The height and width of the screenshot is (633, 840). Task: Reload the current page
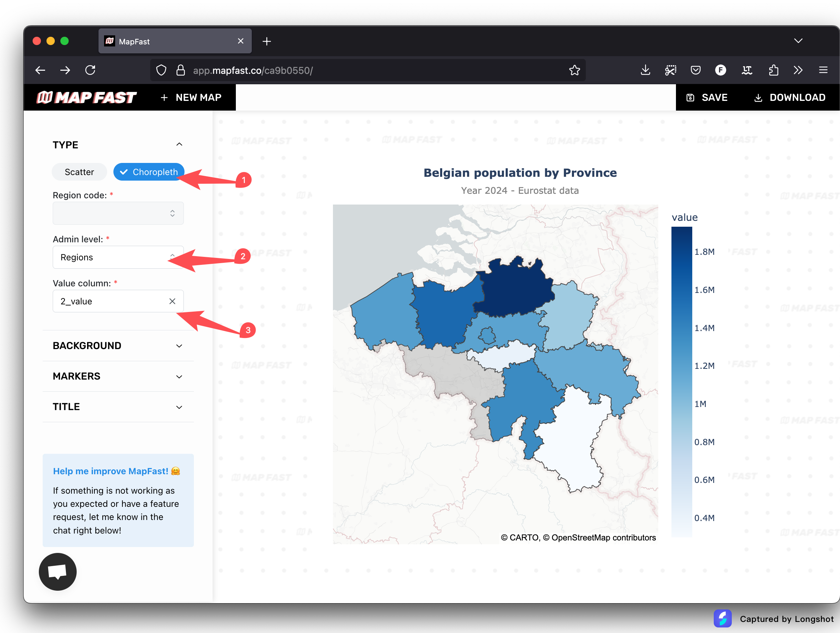(x=91, y=70)
